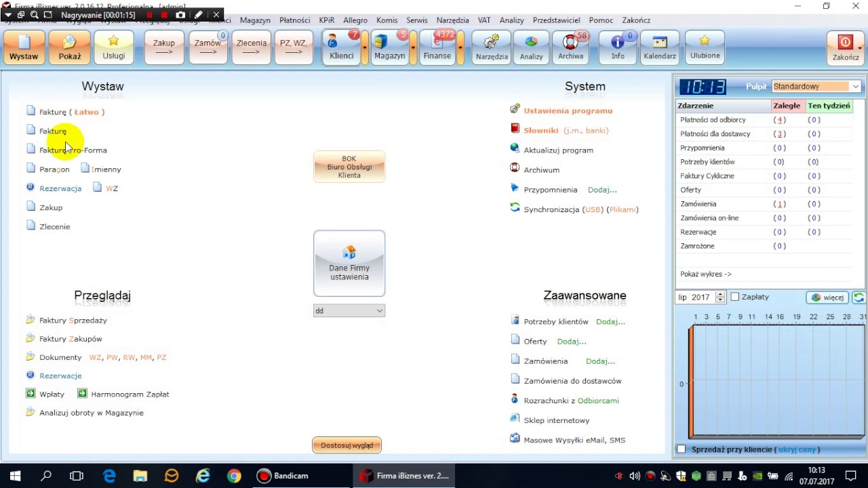The height and width of the screenshot is (488, 868).
Task: Open File Explorer from the taskbar
Action: (x=140, y=476)
